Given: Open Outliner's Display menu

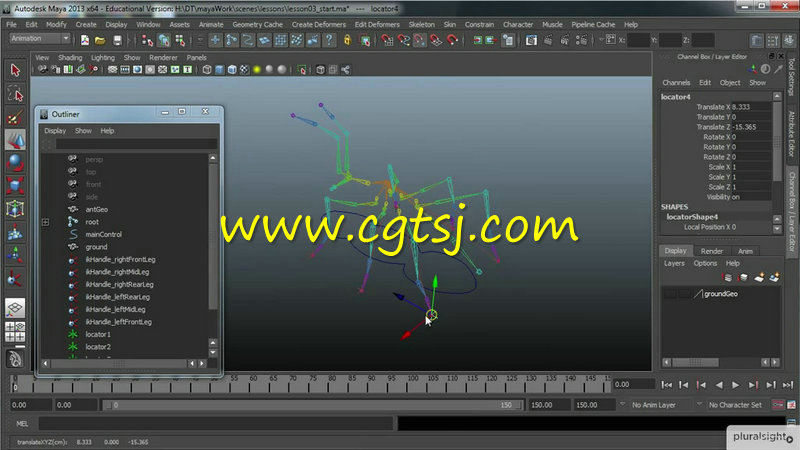Looking at the screenshot, I should click(x=55, y=131).
